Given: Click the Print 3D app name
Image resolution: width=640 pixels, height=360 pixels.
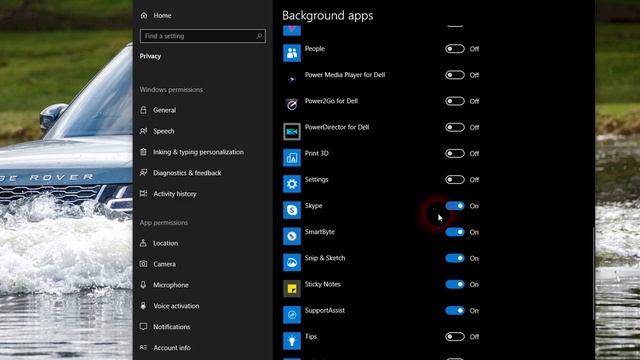Looking at the screenshot, I should (316, 153).
